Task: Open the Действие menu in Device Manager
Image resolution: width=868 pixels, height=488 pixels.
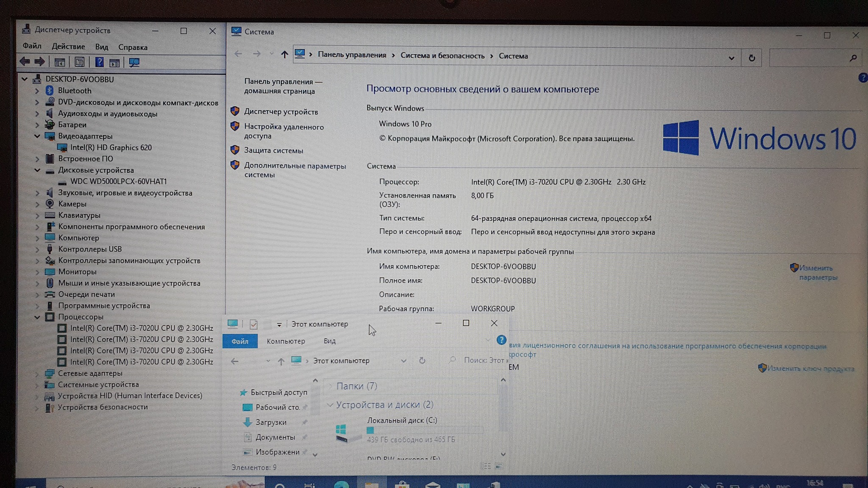Action: click(68, 47)
